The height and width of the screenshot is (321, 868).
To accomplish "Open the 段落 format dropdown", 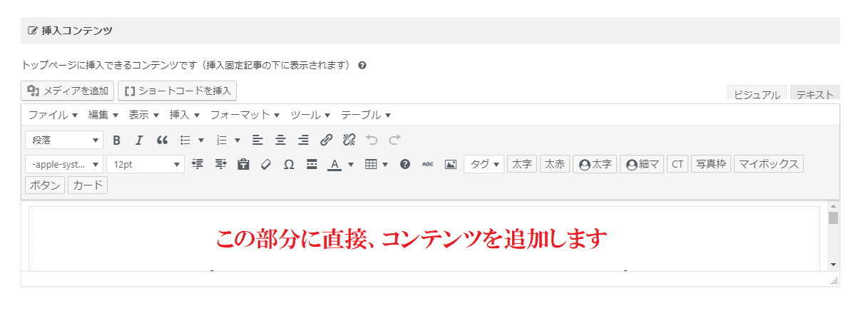I will pos(64,140).
